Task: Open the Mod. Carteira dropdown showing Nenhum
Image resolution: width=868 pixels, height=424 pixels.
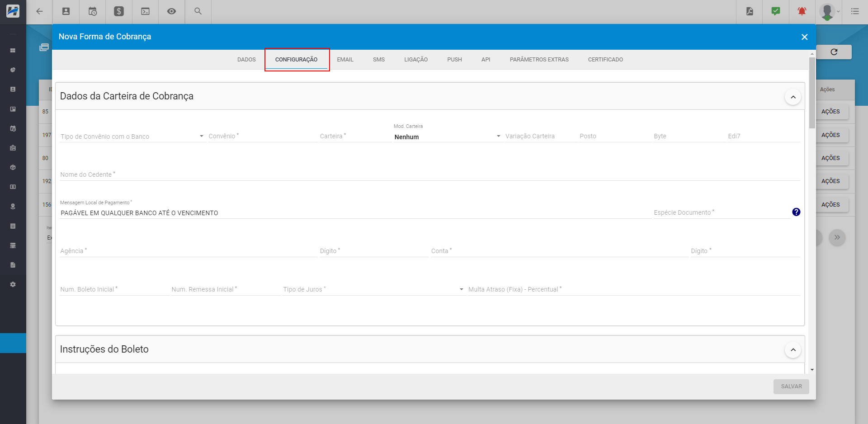Action: click(448, 137)
